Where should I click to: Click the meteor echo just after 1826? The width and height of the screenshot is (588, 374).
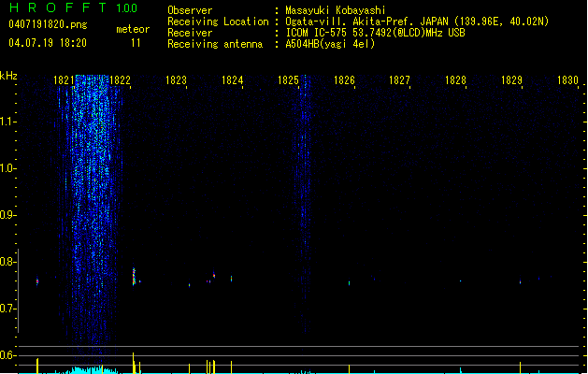coord(349,283)
